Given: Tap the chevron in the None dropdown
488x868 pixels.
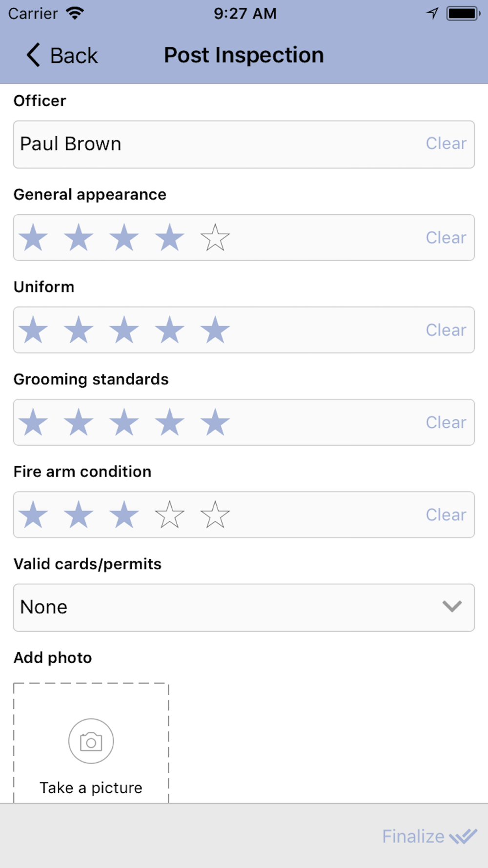Looking at the screenshot, I should point(452,606).
